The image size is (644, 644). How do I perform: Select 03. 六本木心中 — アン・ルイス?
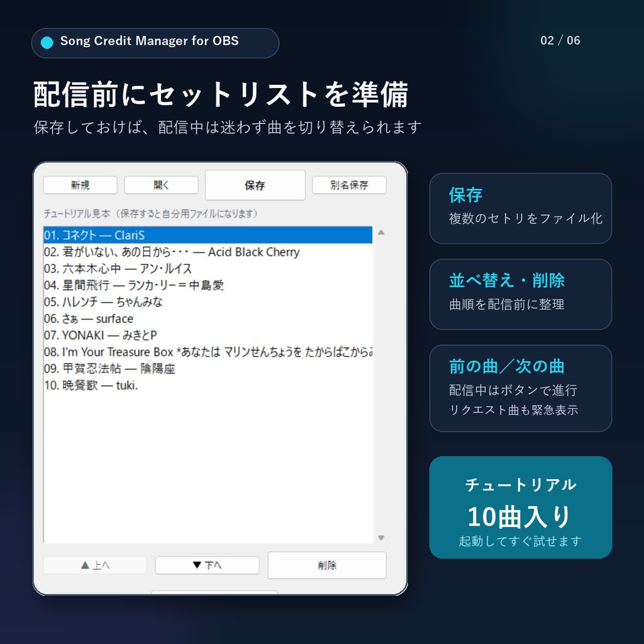208,269
